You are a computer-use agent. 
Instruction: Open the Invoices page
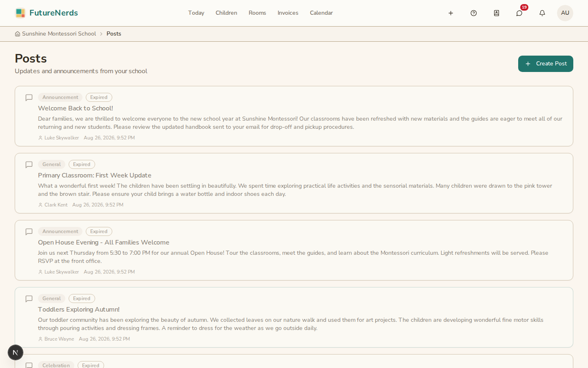click(x=288, y=13)
